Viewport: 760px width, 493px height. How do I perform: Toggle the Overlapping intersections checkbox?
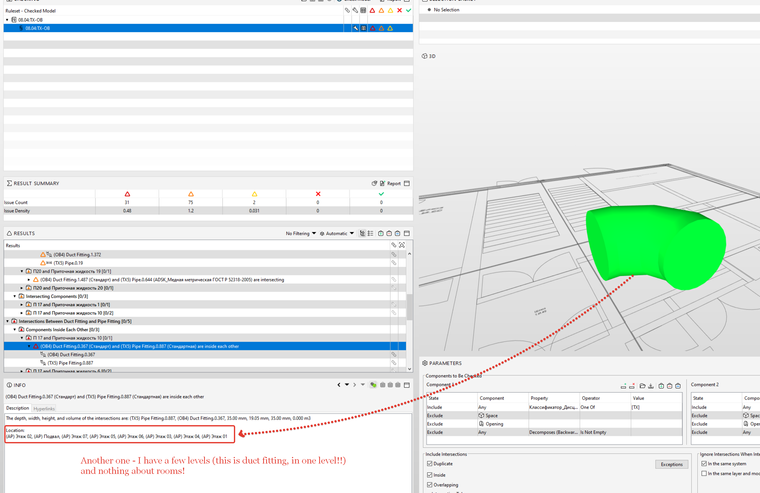point(429,485)
